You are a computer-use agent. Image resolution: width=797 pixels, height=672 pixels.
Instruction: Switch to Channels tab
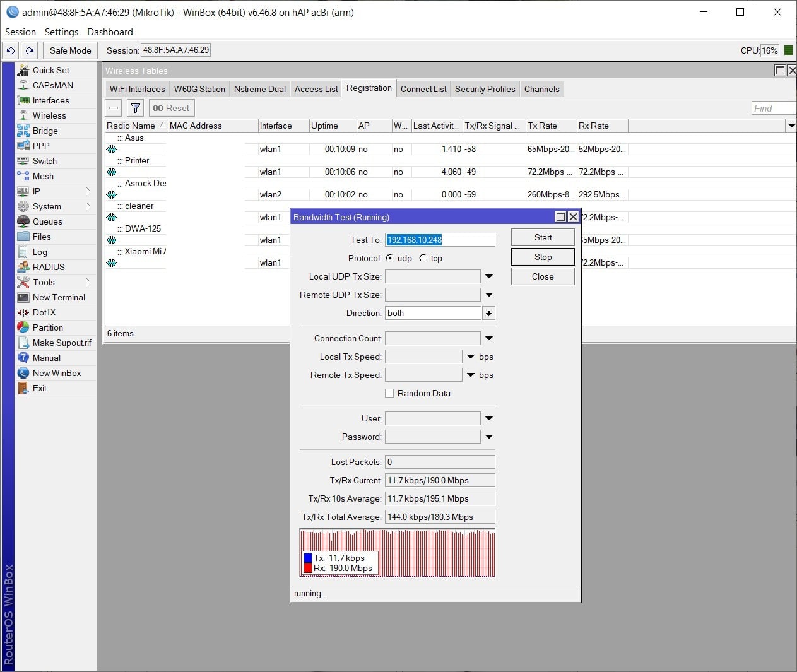point(541,89)
